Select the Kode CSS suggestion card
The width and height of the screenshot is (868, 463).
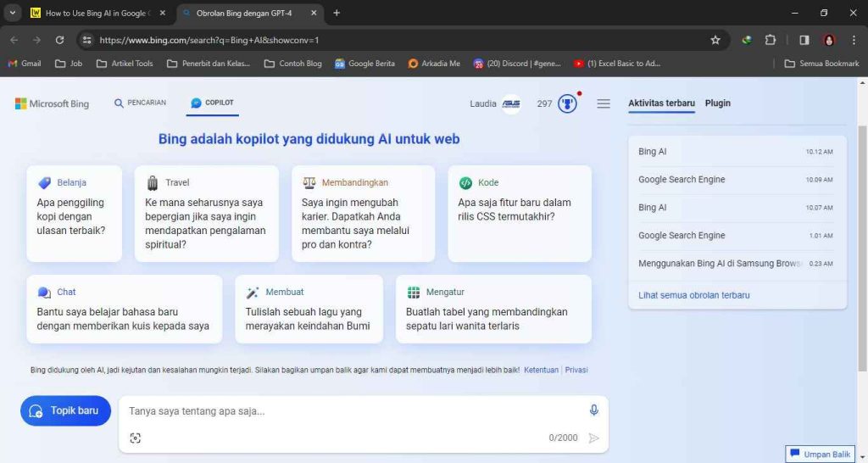pyautogui.click(x=519, y=213)
